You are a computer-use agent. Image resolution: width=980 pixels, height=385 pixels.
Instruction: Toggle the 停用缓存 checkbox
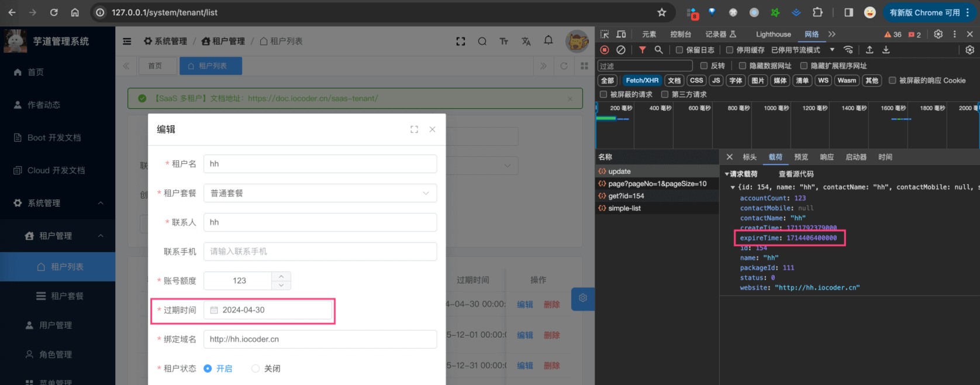coord(730,50)
